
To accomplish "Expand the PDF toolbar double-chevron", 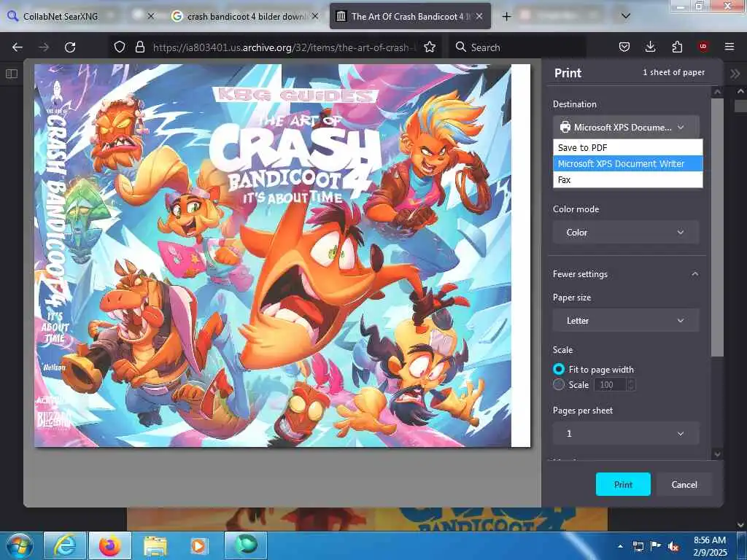I will coord(735,74).
